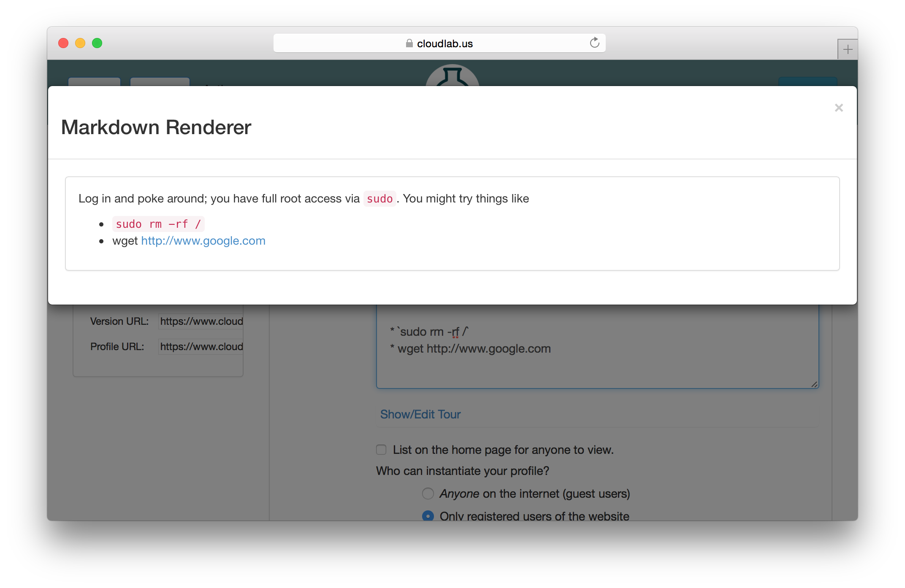Screen dimensions: 905x588
Task: Click the CloudLab flask logo
Action: tap(452, 76)
